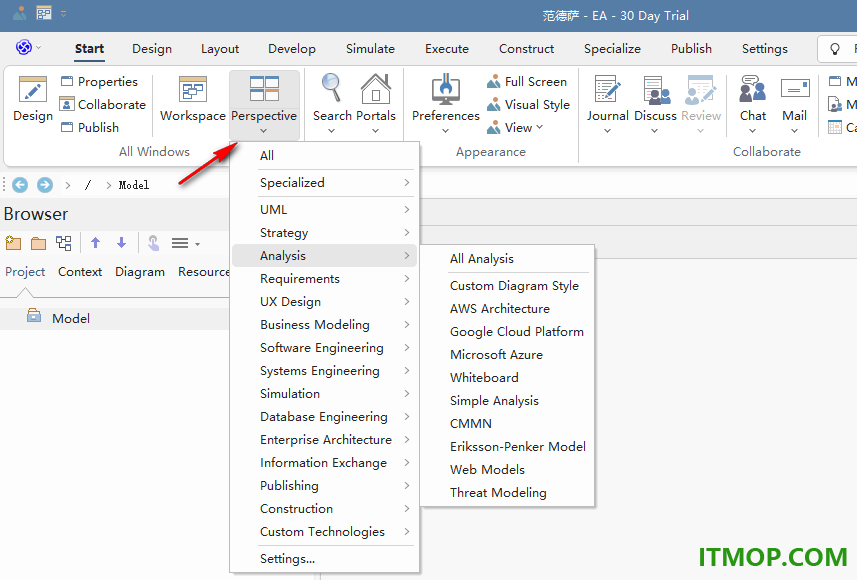Select the Model node in Browser

71,318
